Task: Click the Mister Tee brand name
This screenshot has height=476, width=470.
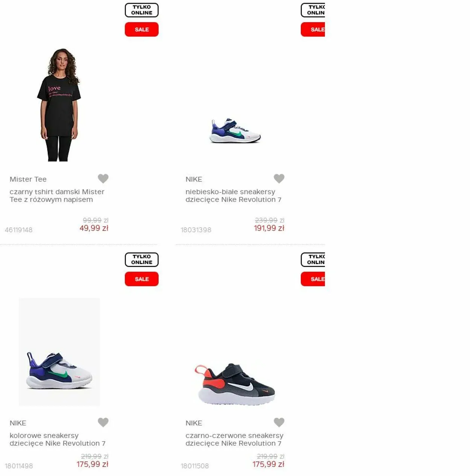Action: [x=28, y=179]
